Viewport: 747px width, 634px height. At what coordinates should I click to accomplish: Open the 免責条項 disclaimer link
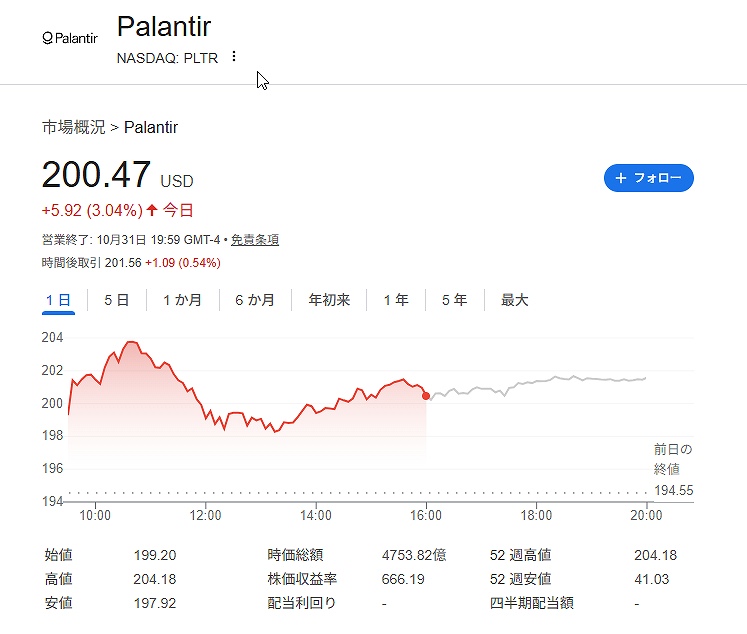pyautogui.click(x=255, y=240)
